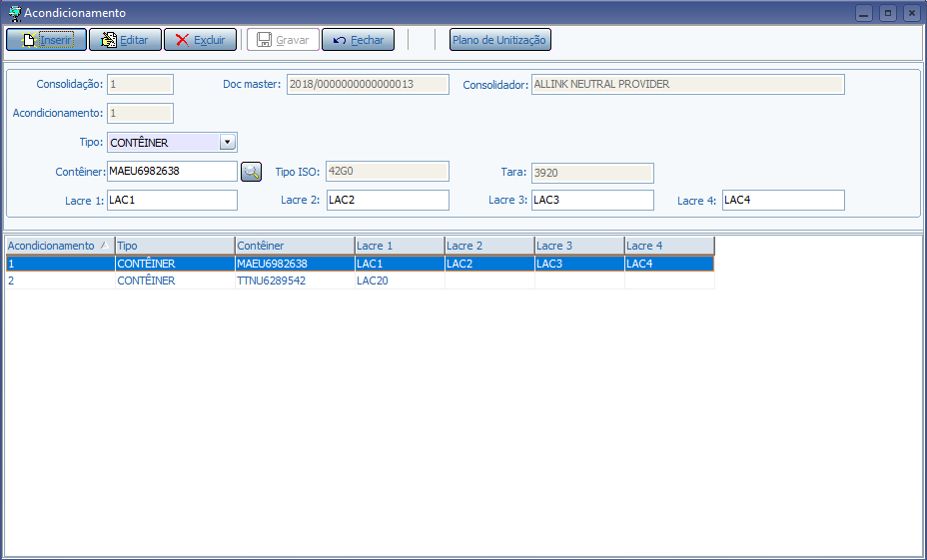Click the Doc master field
Image resolution: width=927 pixels, height=560 pixels.
(368, 85)
